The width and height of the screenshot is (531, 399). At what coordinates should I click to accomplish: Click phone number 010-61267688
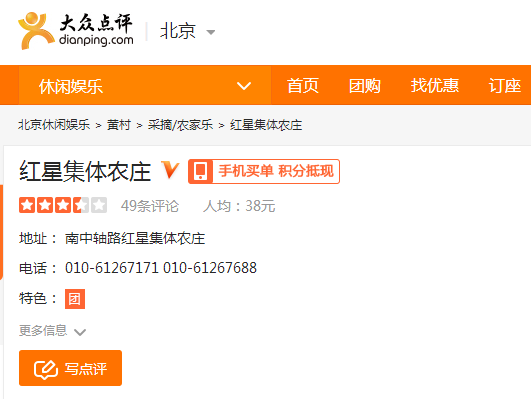coord(210,268)
